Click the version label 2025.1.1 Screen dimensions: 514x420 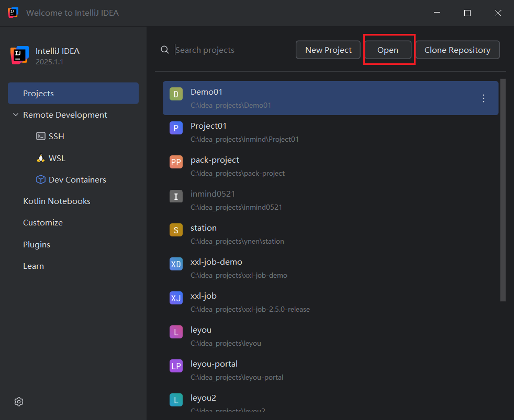(50, 62)
